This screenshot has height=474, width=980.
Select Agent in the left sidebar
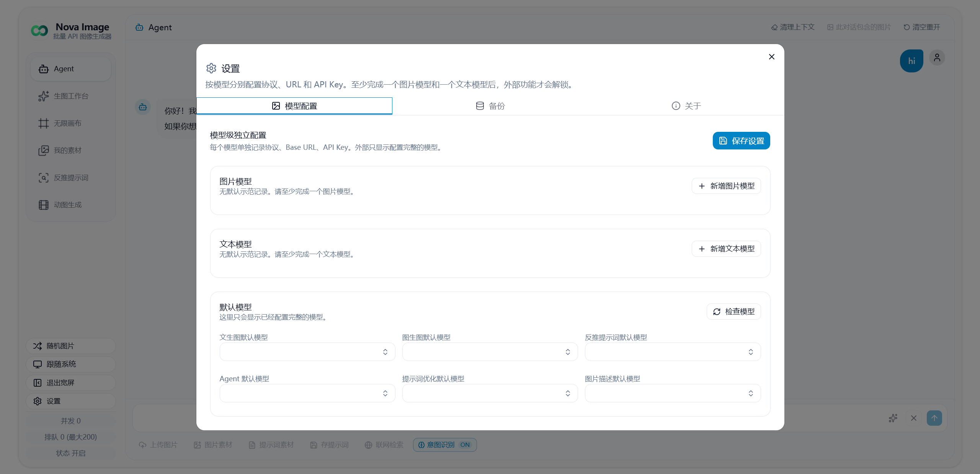pos(71,69)
